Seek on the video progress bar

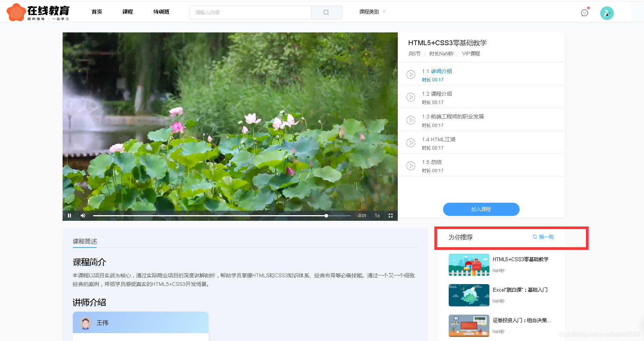click(x=222, y=216)
